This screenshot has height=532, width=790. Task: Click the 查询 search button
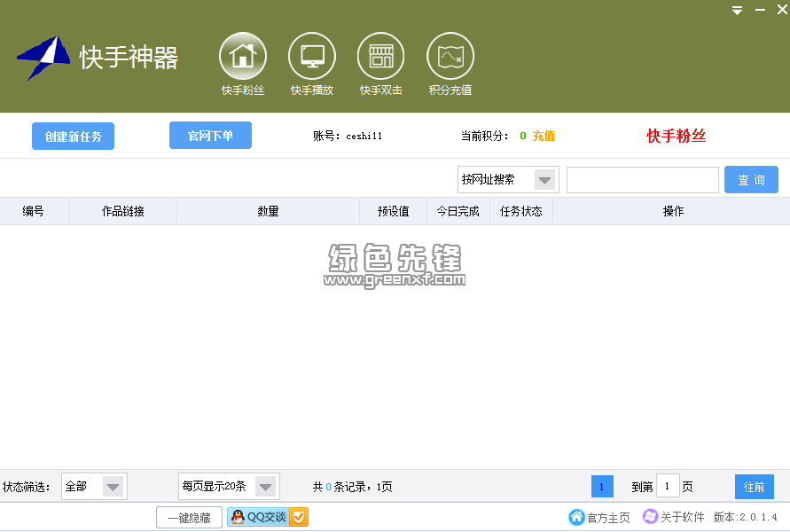pyautogui.click(x=751, y=180)
